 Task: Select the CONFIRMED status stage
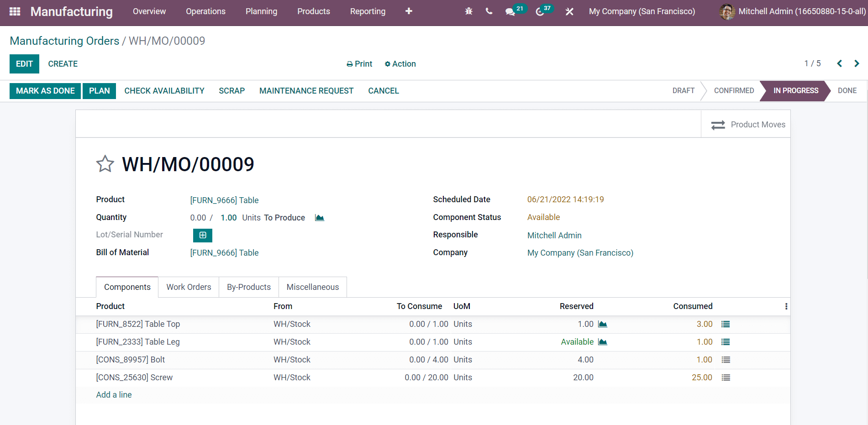[x=734, y=91]
